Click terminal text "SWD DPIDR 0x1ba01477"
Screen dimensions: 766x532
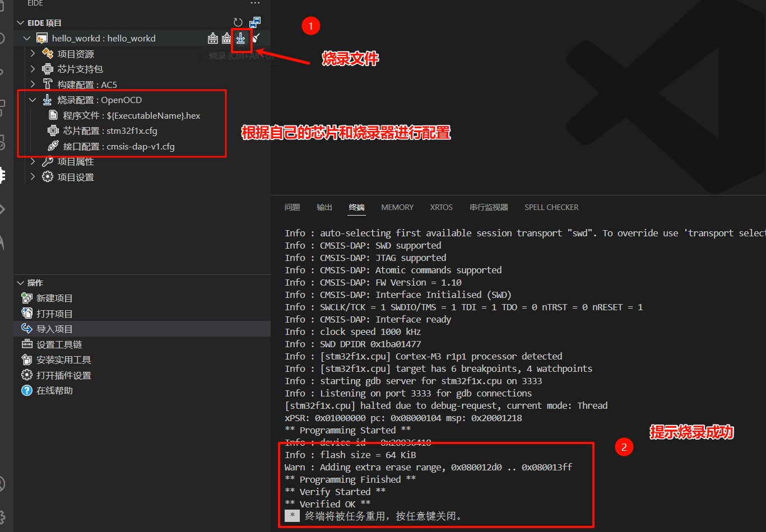pos(370,344)
